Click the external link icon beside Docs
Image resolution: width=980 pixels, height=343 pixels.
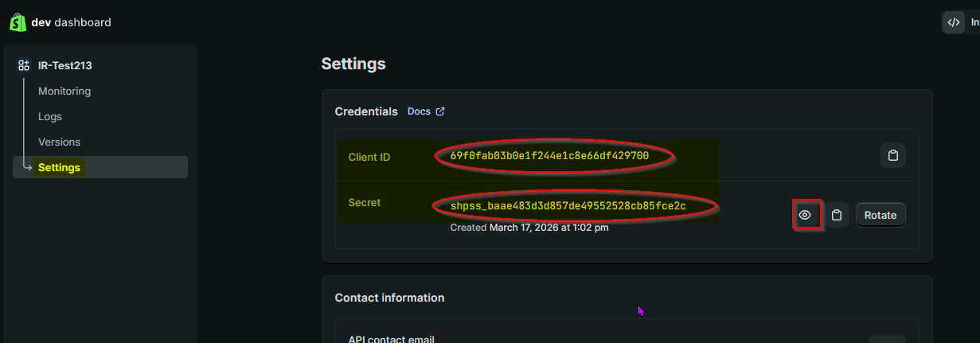pyautogui.click(x=440, y=111)
